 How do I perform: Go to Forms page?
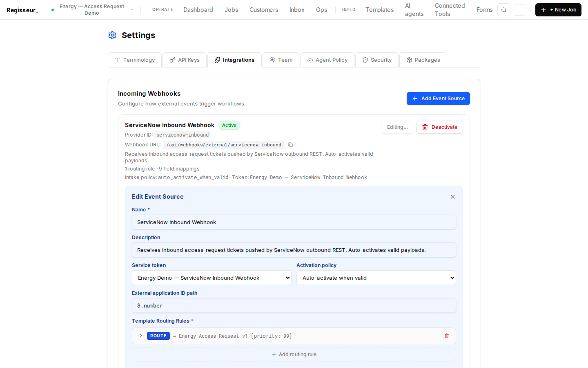click(484, 10)
